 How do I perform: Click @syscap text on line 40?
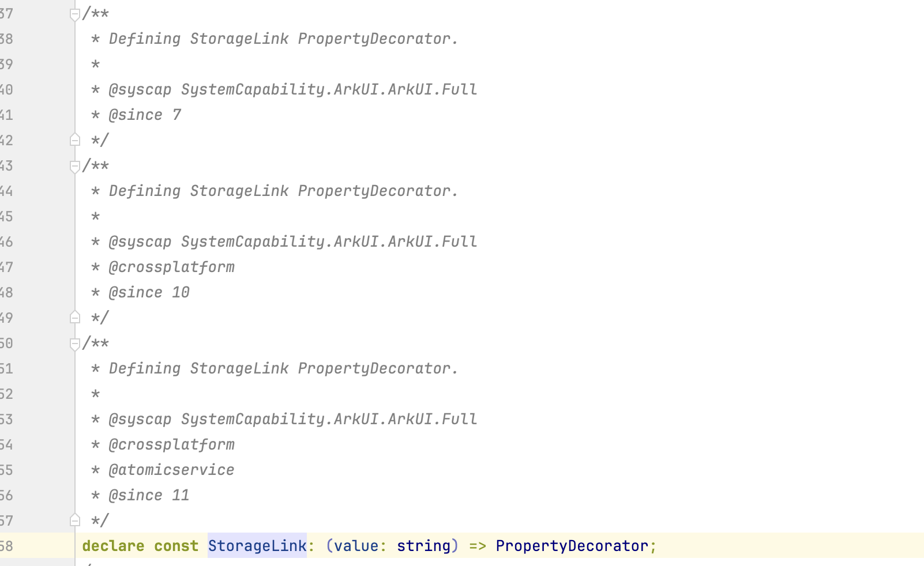(140, 89)
